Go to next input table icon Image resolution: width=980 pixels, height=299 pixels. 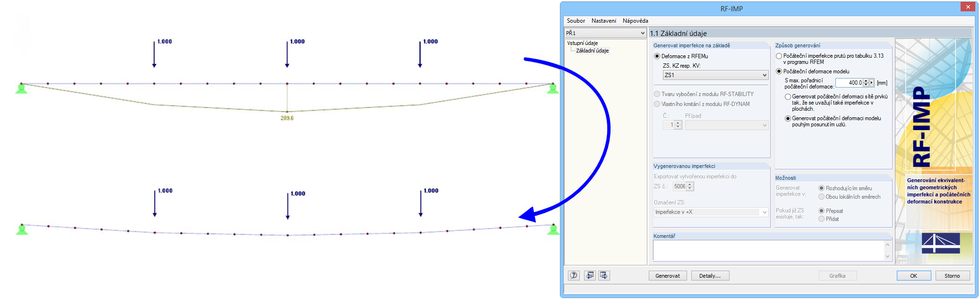604,275
